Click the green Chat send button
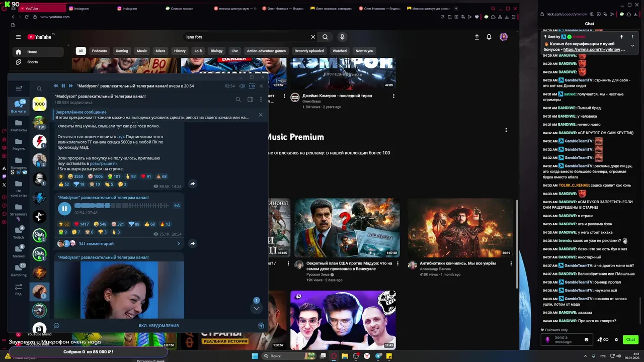 630,340
